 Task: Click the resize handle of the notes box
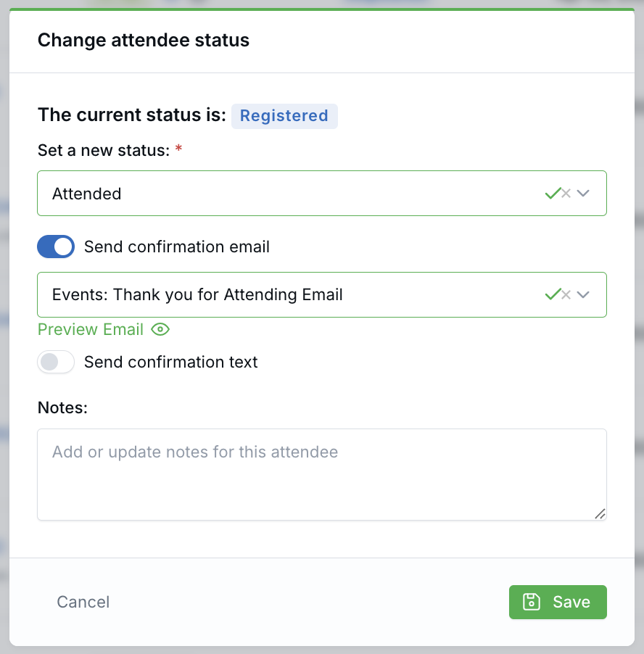pos(600,514)
